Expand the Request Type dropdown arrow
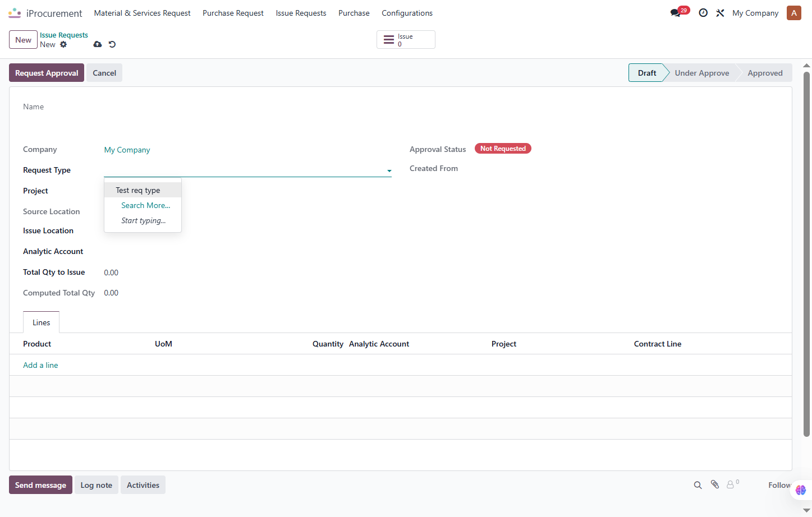The height and width of the screenshot is (517, 812). [389, 171]
